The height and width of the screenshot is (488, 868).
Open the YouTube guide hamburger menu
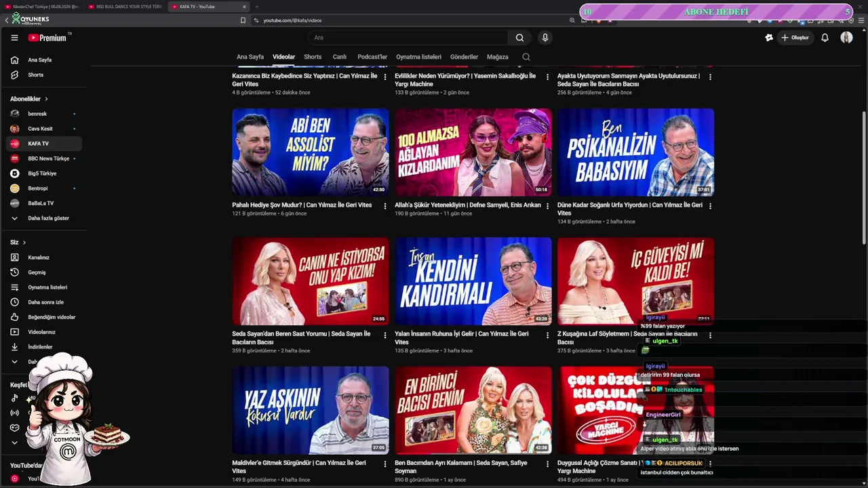[x=14, y=38]
